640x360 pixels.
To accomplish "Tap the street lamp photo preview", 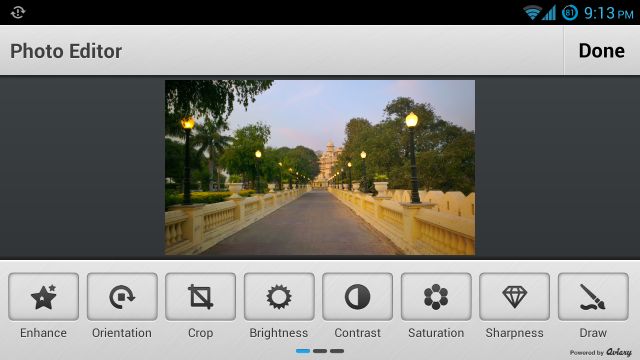I will [320, 167].
